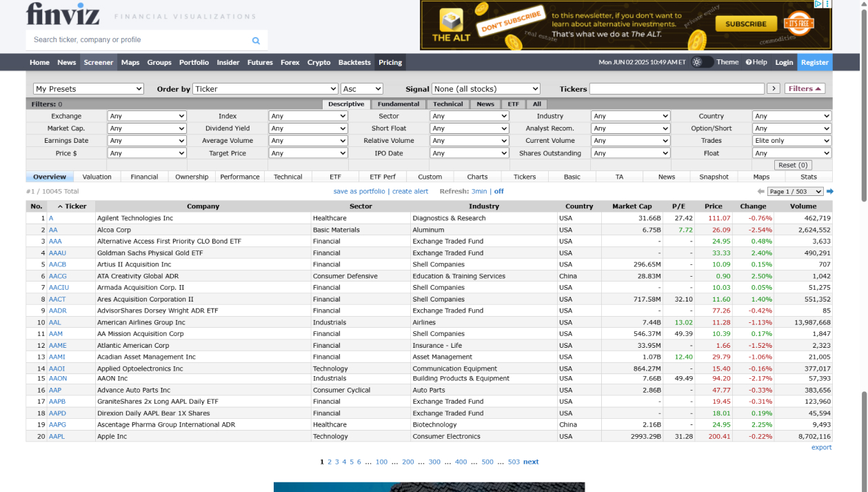The image size is (868, 492).
Task: Turn auto refresh off
Action: pyautogui.click(x=499, y=192)
